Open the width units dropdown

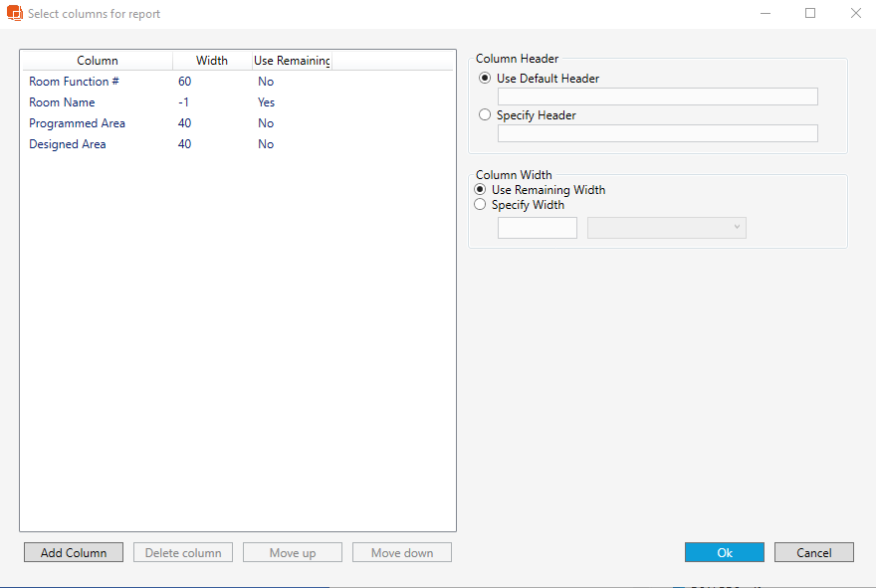click(x=666, y=228)
